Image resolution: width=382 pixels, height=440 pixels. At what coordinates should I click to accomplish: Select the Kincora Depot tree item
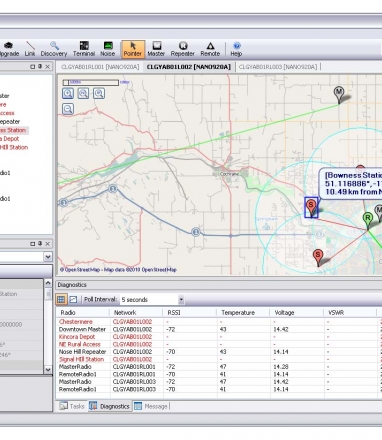(10, 139)
